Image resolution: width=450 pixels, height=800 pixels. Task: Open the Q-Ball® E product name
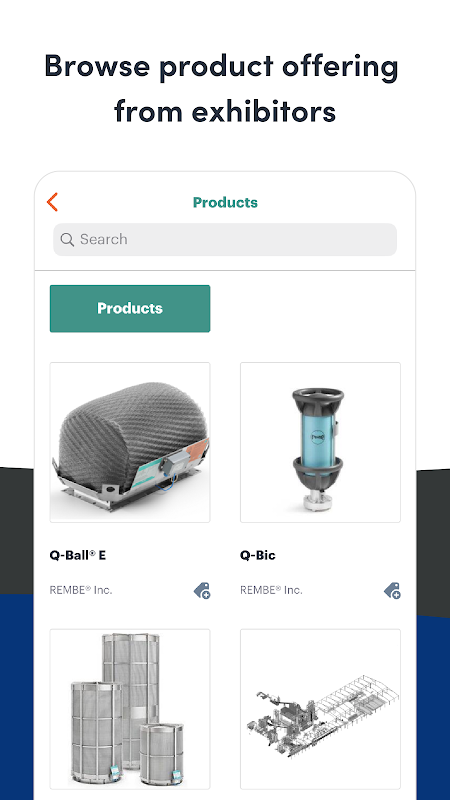(78, 555)
